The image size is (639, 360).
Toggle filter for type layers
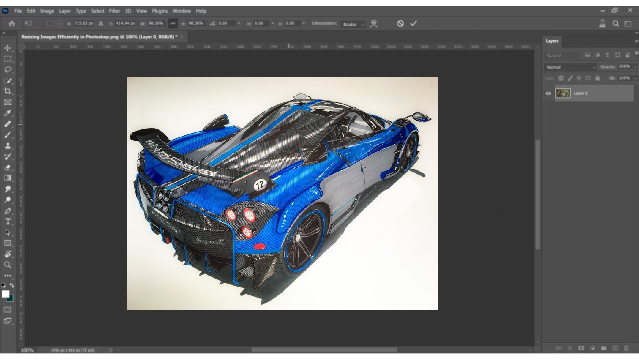pyautogui.click(x=607, y=55)
